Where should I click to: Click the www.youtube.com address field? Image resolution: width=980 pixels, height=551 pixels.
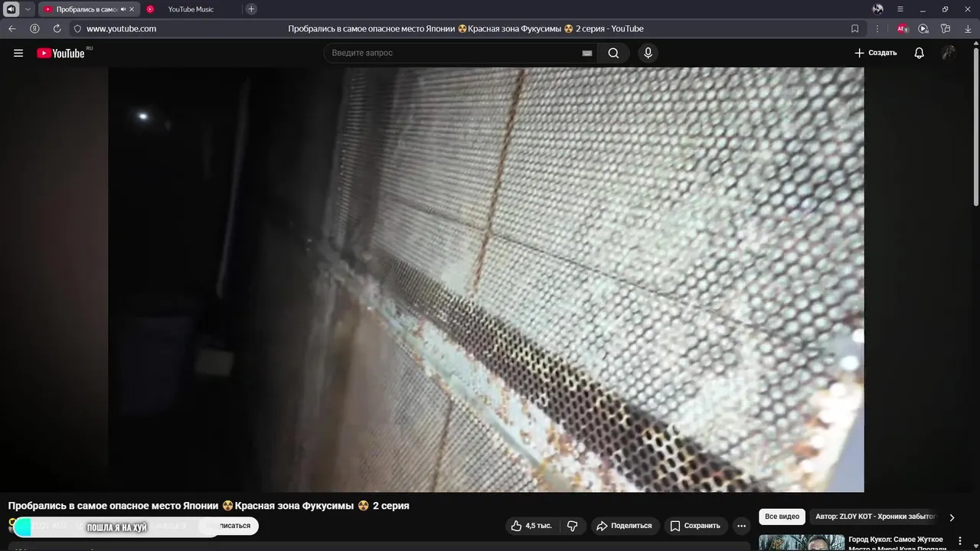click(x=121, y=29)
